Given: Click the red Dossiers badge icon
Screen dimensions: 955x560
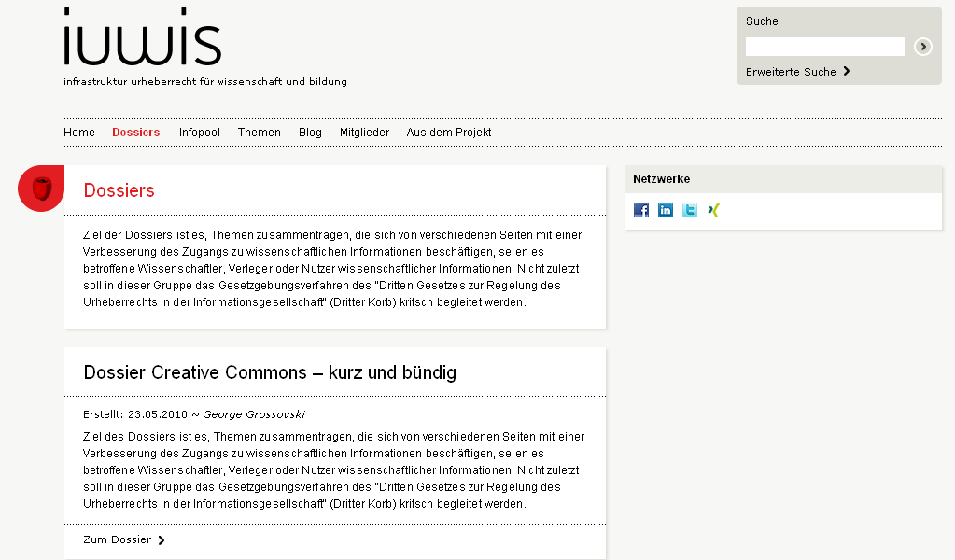Looking at the screenshot, I should coord(41,189).
